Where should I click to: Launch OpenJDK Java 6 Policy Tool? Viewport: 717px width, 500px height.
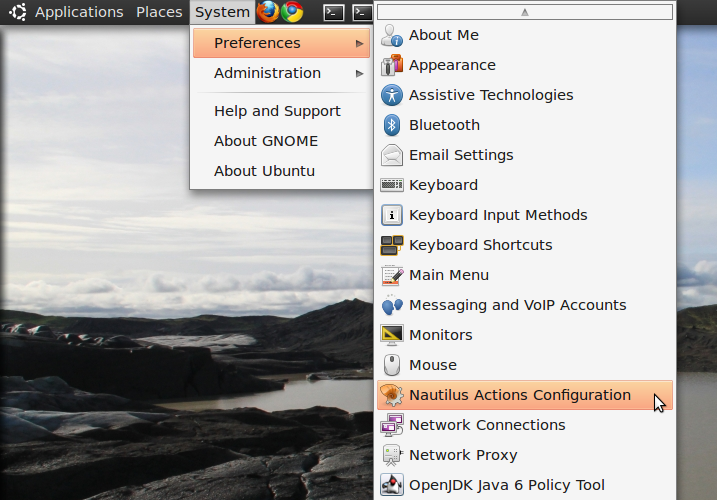click(506, 485)
